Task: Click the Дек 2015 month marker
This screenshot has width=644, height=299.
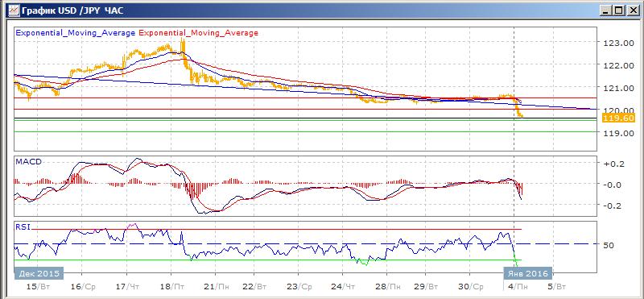Action: point(39,273)
